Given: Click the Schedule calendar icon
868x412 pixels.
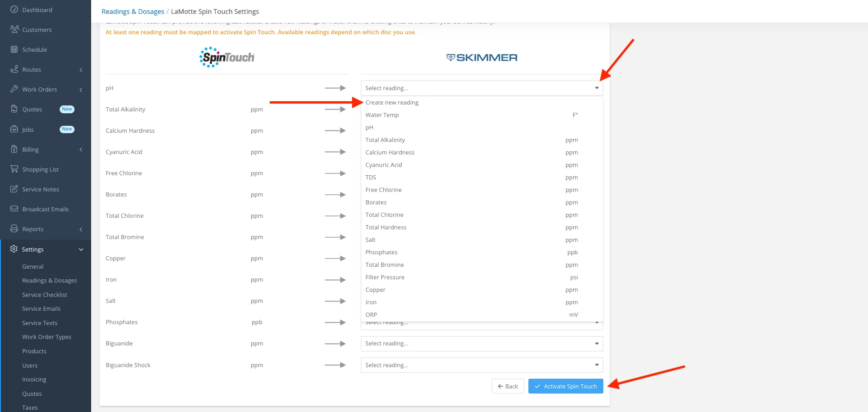Looking at the screenshot, I should click(14, 49).
